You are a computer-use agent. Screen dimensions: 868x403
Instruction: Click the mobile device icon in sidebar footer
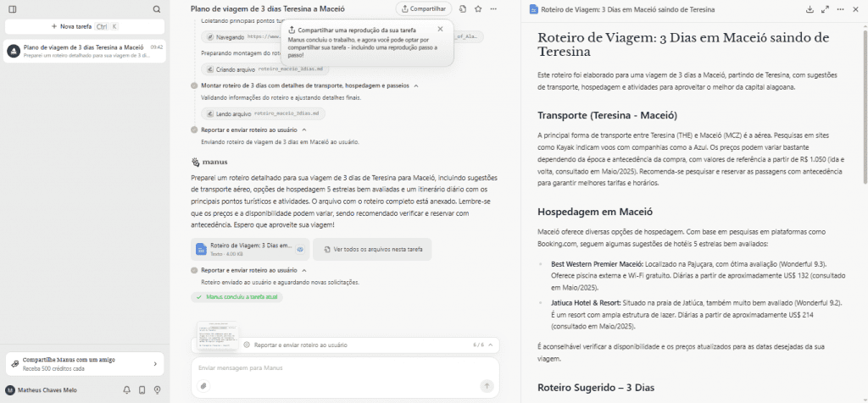click(142, 390)
